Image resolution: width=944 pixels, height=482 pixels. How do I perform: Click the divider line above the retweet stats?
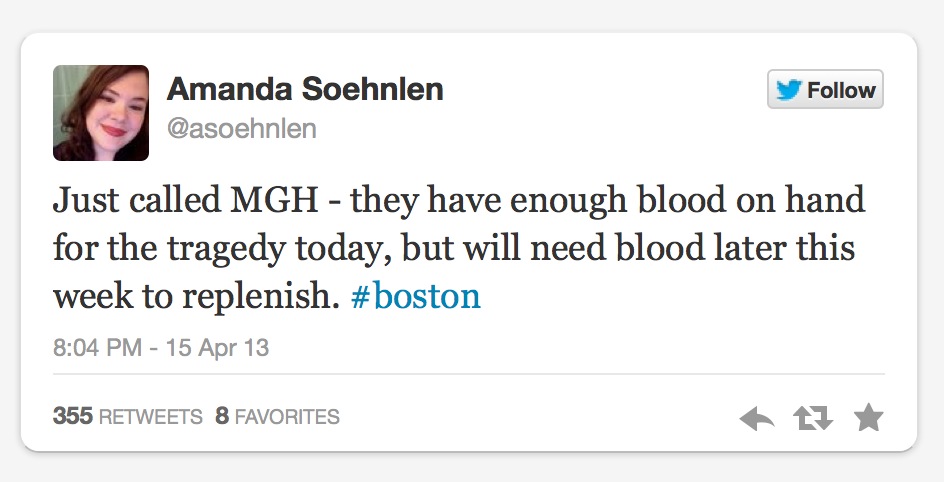click(x=469, y=374)
